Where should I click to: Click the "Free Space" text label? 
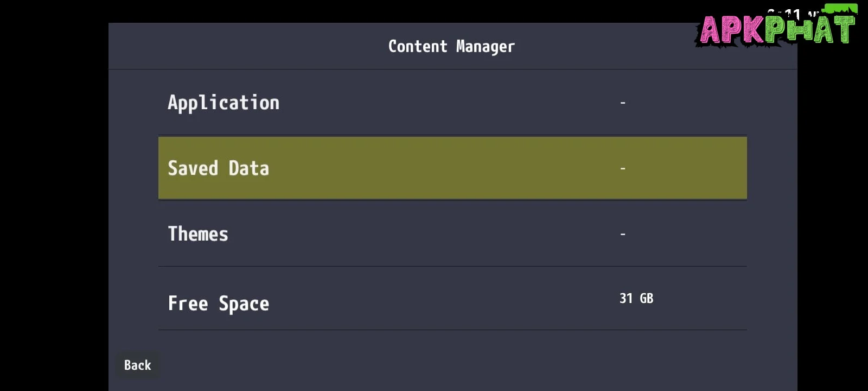pos(218,304)
